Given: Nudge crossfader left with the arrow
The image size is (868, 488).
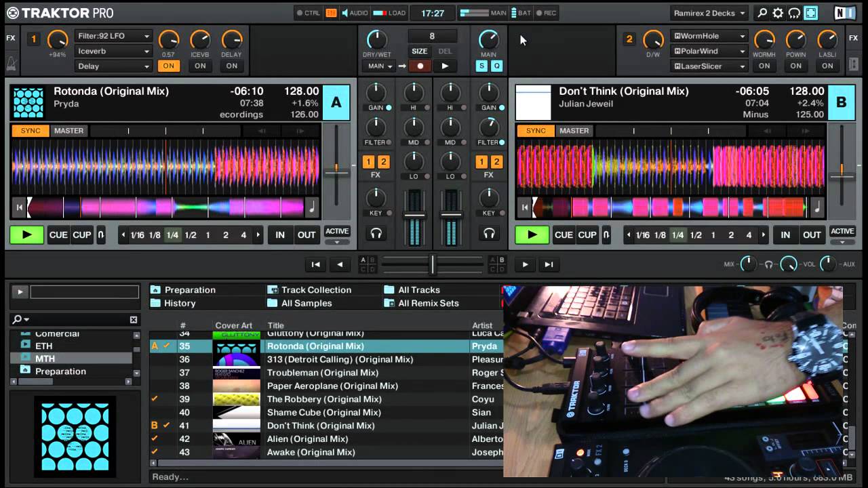Looking at the screenshot, I should [x=340, y=264].
